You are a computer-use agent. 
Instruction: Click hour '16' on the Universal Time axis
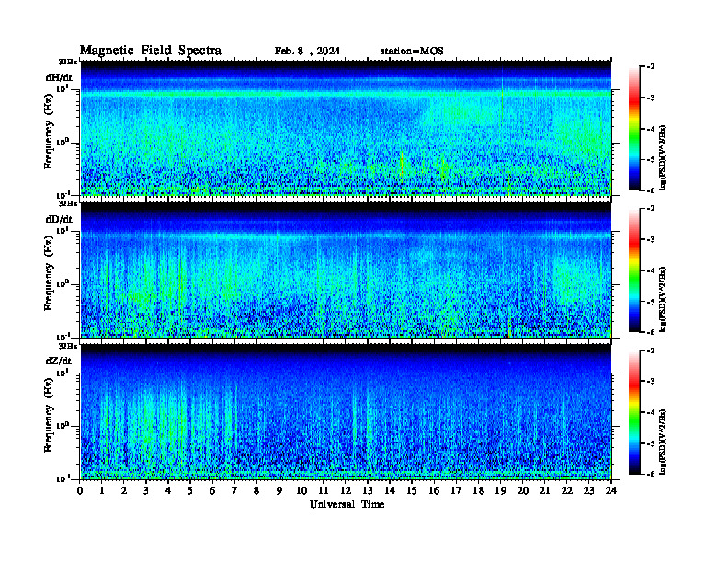(x=434, y=490)
